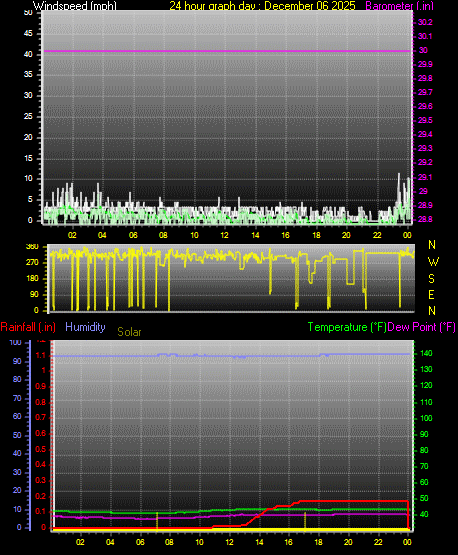This screenshot has height=555, width=458.
Task: Click the 12 hour label under windspeed graph
Action: (x=224, y=235)
